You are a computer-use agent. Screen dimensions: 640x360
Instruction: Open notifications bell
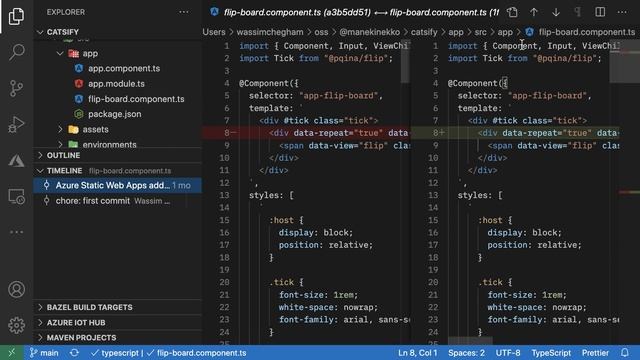click(625, 353)
